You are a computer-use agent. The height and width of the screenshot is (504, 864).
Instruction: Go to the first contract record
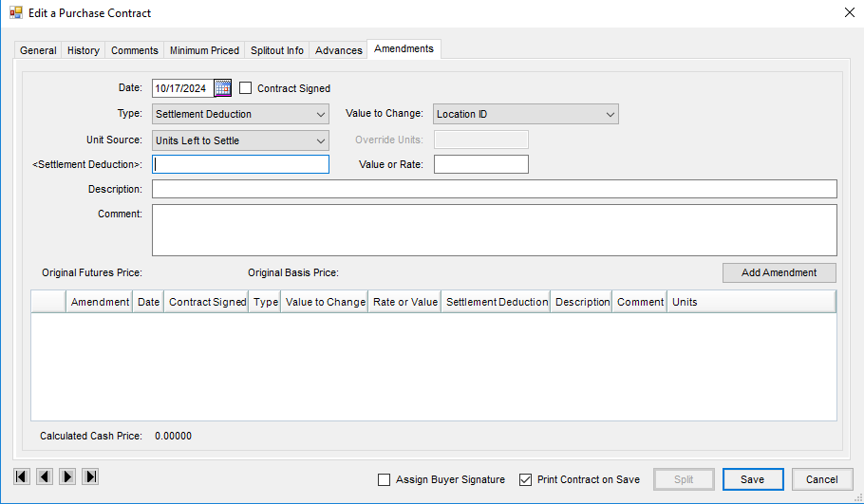(22, 476)
